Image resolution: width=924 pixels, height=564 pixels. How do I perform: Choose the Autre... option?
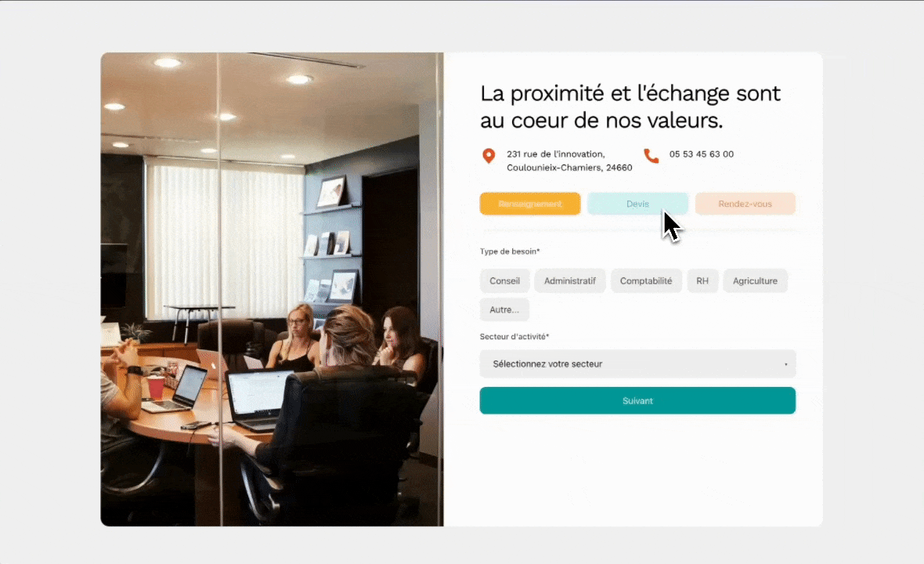[504, 310]
